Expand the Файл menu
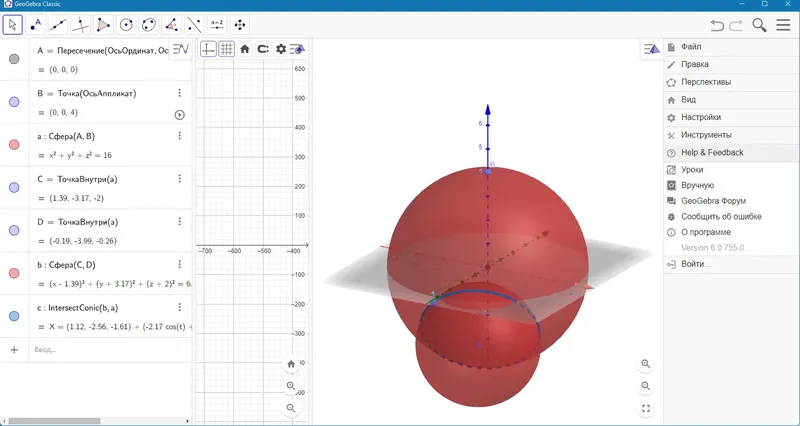The height and width of the screenshot is (426, 800). tap(732, 47)
